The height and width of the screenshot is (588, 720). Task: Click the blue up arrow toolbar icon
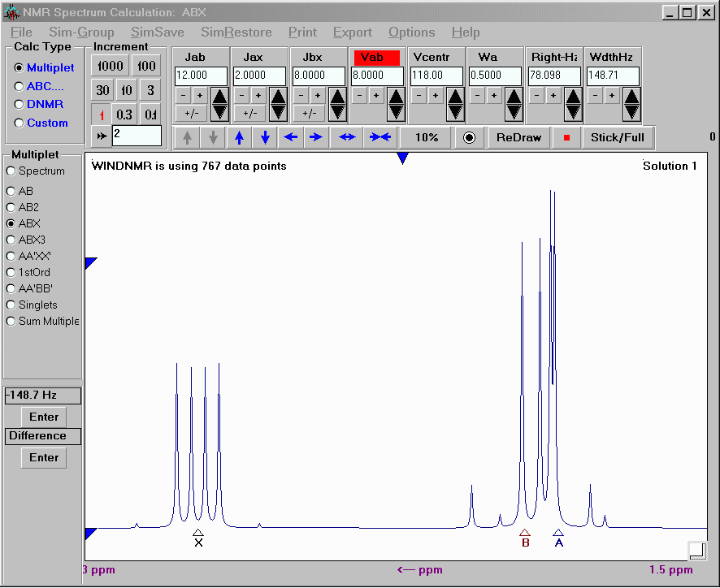pos(239,137)
